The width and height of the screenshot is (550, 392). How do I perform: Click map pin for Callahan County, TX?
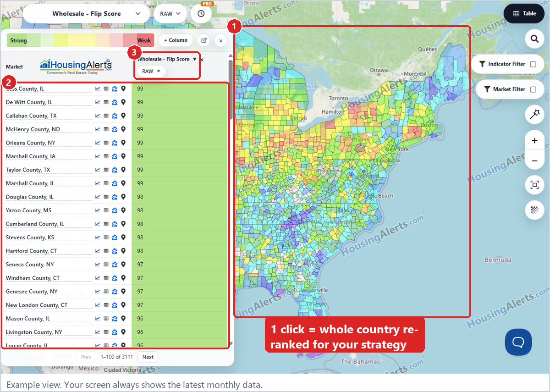click(x=123, y=116)
